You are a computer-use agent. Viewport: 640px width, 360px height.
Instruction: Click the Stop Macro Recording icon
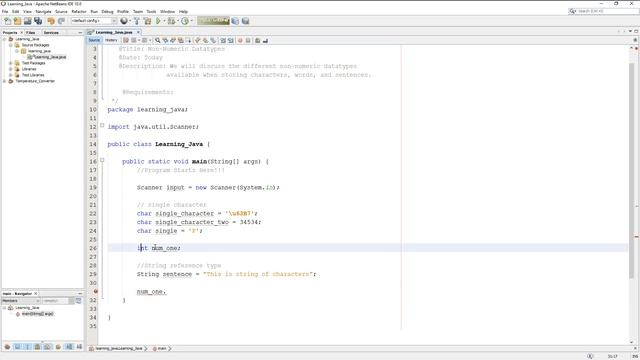coord(248,40)
